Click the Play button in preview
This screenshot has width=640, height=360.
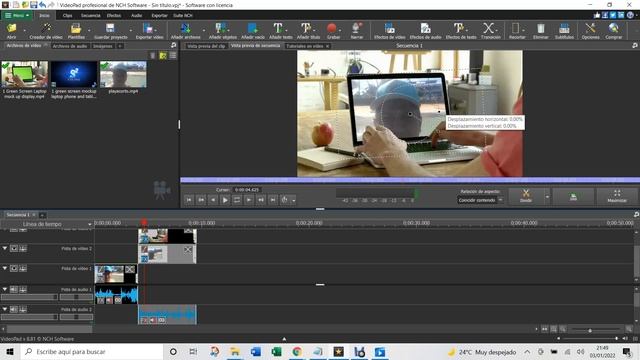(x=225, y=200)
